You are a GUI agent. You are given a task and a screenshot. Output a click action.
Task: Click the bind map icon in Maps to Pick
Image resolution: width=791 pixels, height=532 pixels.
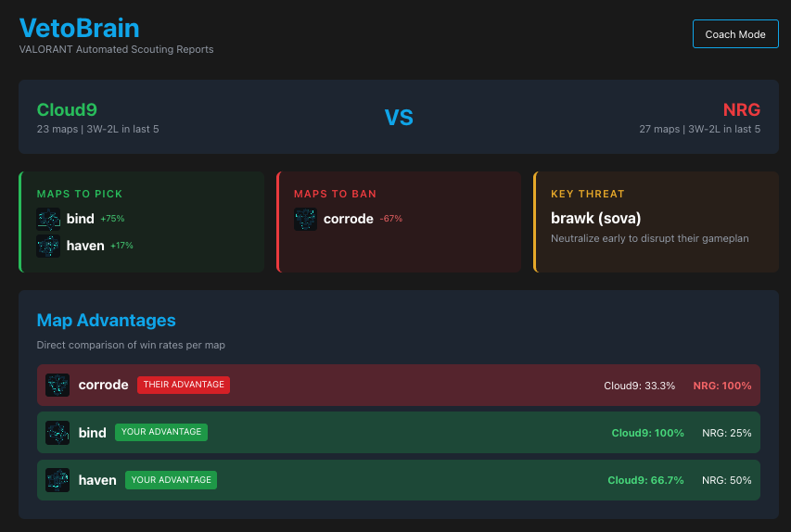coord(48,219)
